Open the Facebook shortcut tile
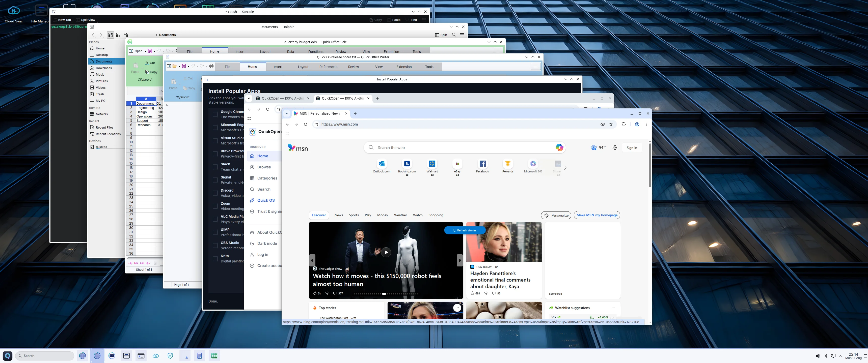 pos(482,166)
